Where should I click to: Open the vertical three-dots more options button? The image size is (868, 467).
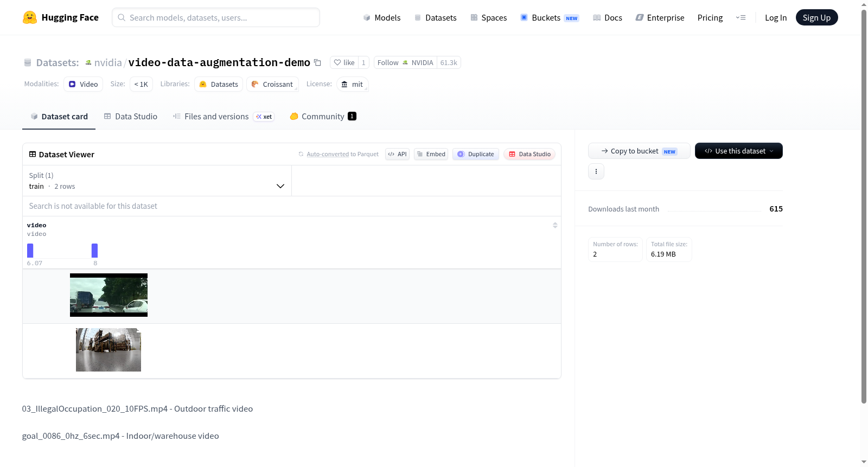click(x=596, y=171)
